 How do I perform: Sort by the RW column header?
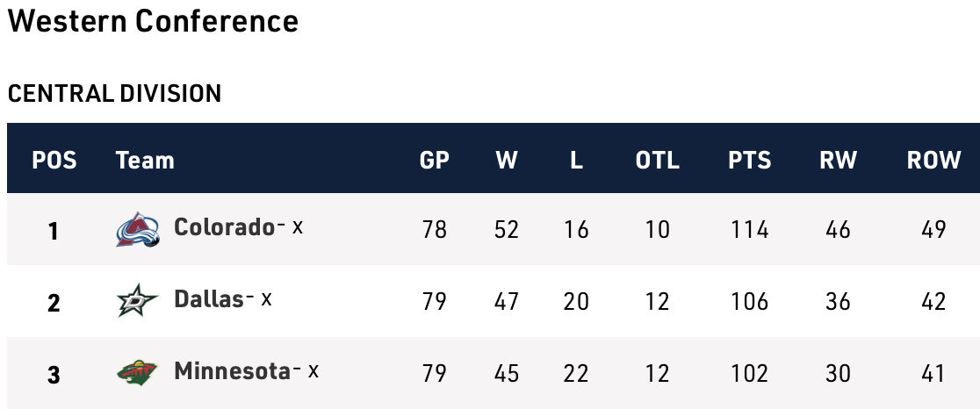838,161
